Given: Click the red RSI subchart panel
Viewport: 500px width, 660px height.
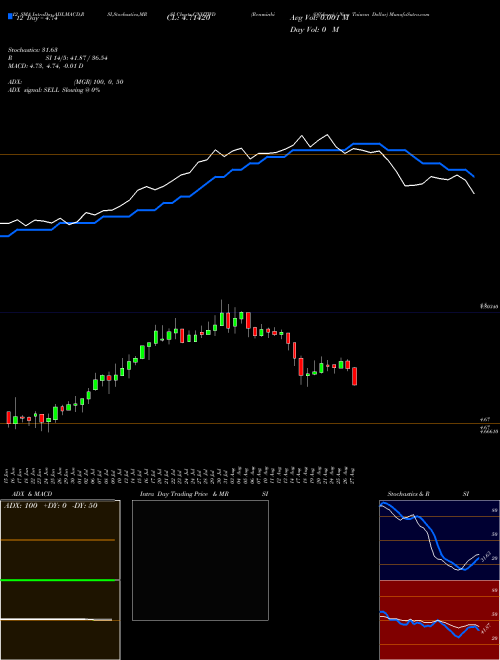Looking at the screenshot, I should click(439, 620).
